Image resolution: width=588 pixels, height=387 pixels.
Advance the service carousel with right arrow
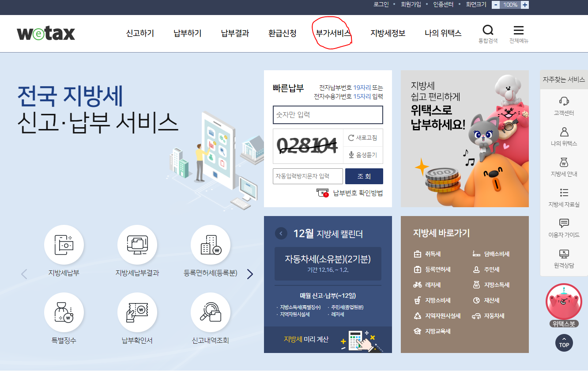click(x=250, y=273)
